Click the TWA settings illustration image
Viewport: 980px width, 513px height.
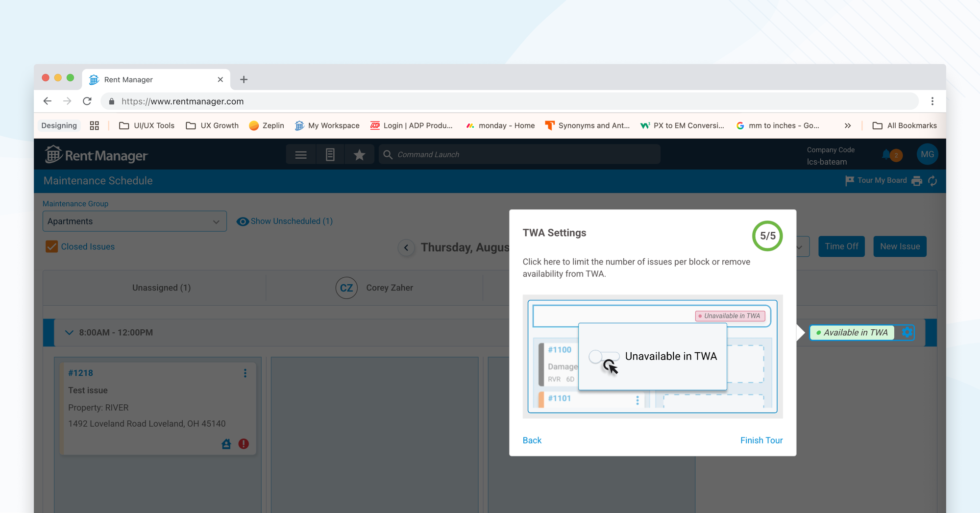click(653, 357)
